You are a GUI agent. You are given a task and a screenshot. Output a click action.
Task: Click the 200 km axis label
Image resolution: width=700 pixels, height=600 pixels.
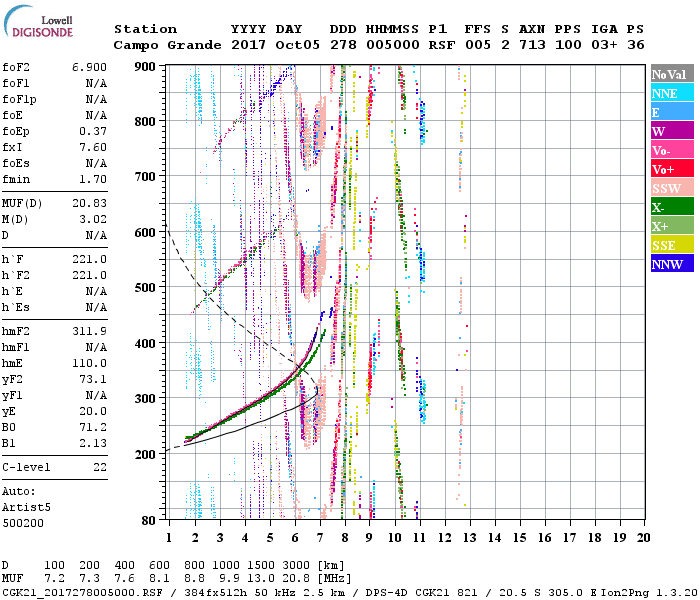pos(145,454)
